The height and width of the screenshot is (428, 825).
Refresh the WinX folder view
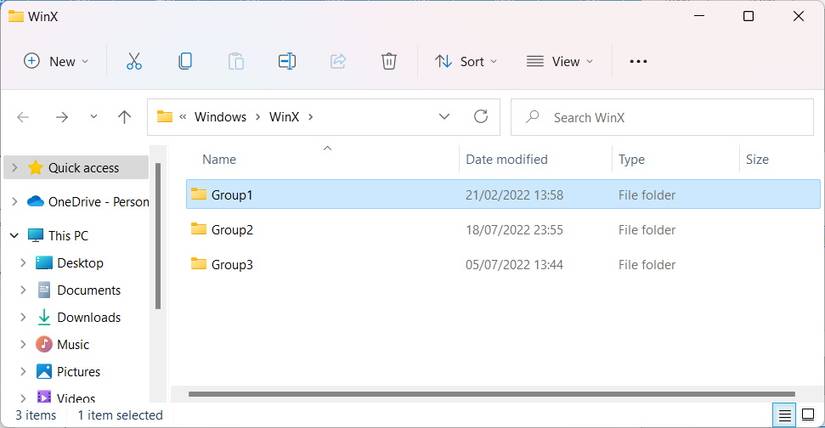[481, 116]
